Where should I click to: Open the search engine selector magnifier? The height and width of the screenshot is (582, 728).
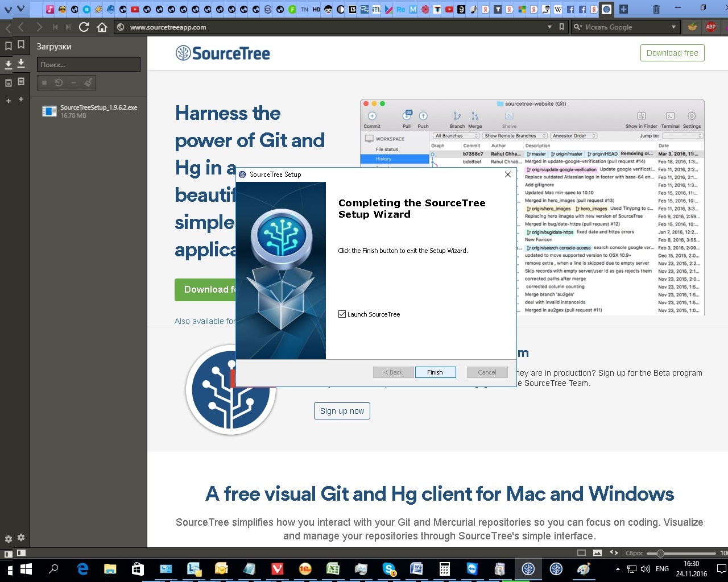(x=578, y=27)
